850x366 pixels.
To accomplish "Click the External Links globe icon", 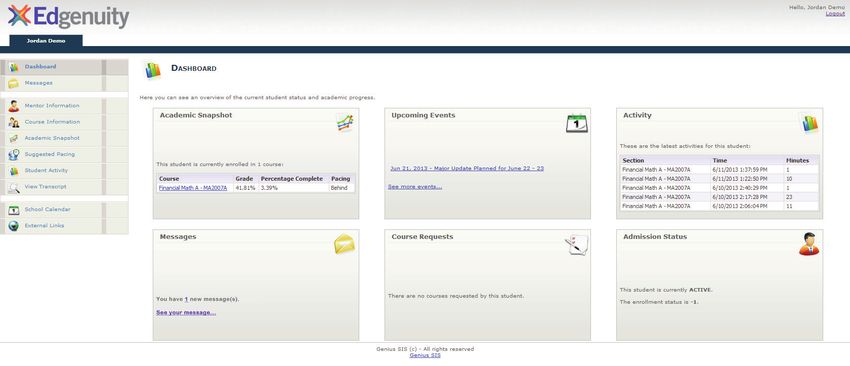I will click(x=14, y=226).
